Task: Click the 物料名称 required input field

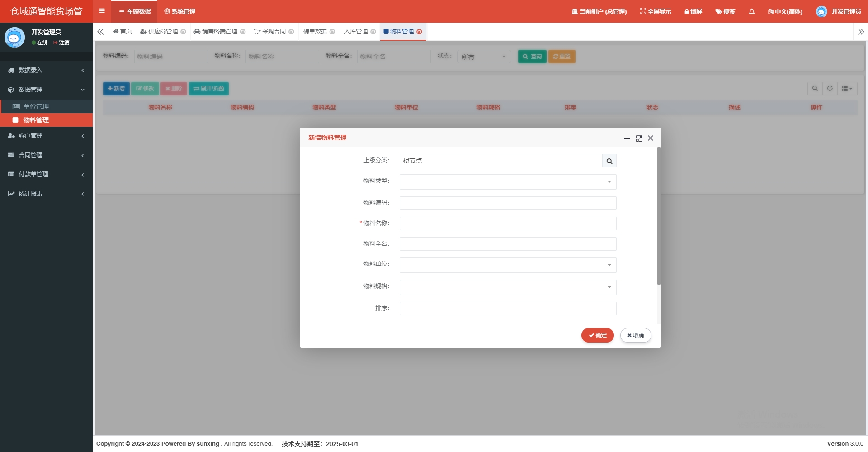Action: click(507, 224)
